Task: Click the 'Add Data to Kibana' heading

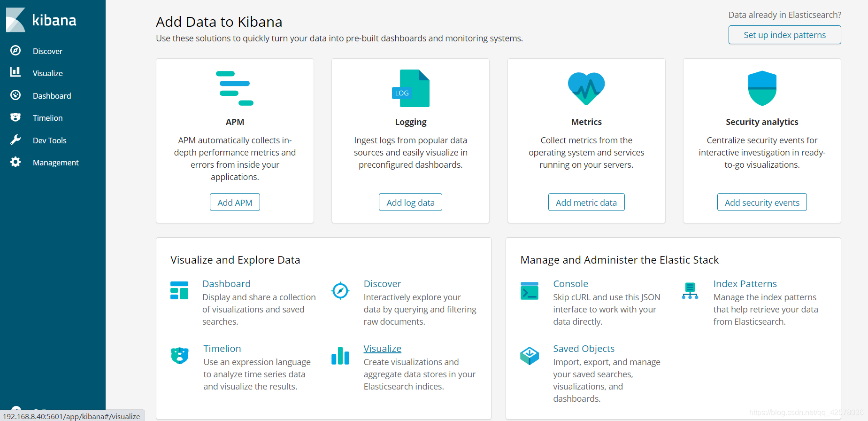Action: tap(219, 22)
